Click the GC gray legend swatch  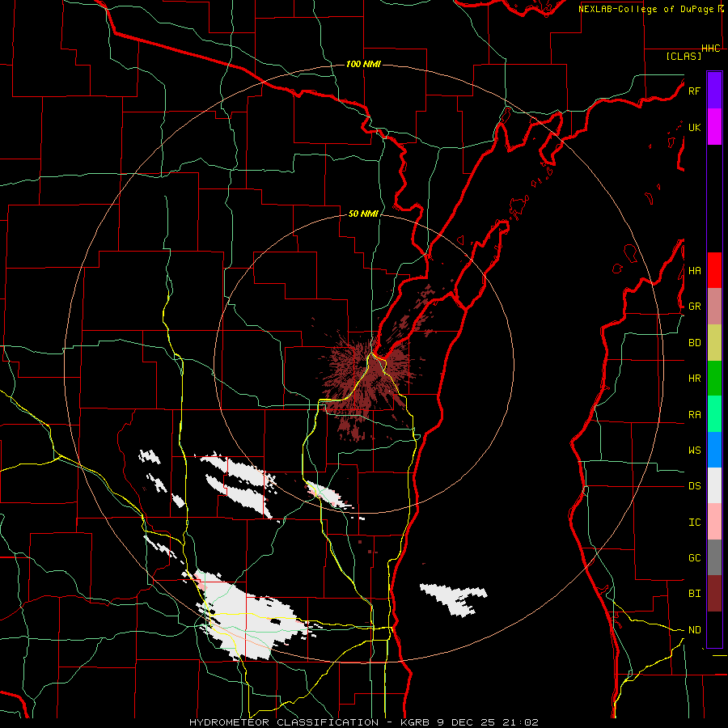714,557
